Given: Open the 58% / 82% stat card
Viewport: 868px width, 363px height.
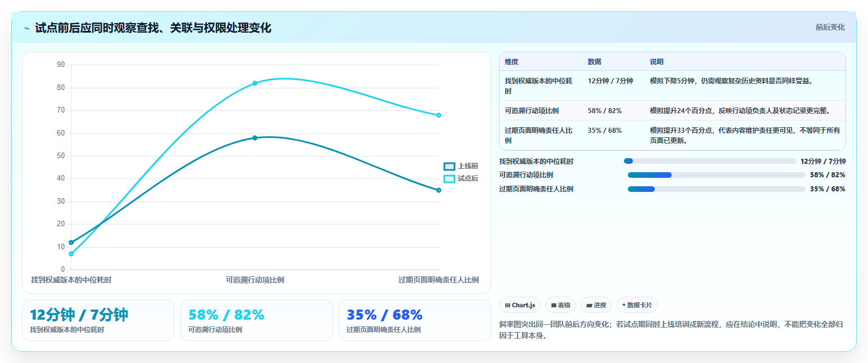Looking at the screenshot, I should (257, 320).
